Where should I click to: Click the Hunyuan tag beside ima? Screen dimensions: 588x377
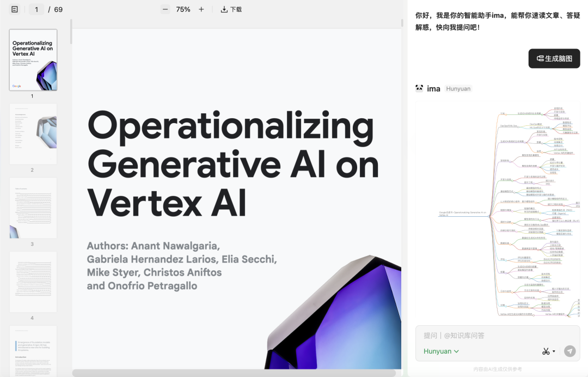[458, 88]
